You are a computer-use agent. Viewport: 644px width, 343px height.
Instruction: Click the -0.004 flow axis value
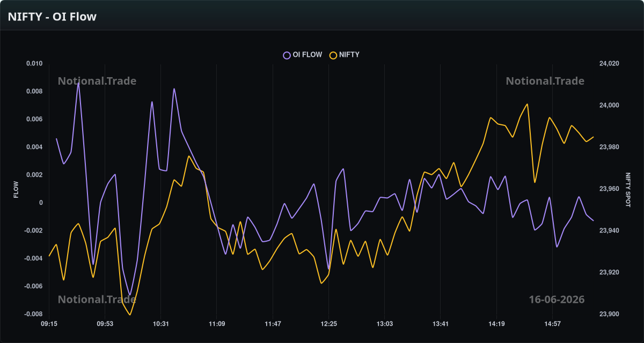pos(33,259)
